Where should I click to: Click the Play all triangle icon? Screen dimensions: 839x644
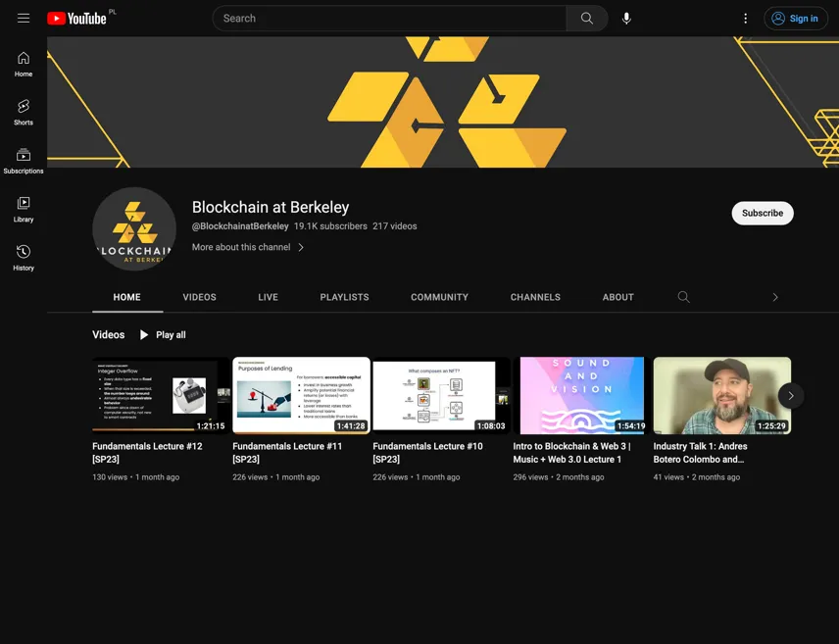tap(144, 334)
